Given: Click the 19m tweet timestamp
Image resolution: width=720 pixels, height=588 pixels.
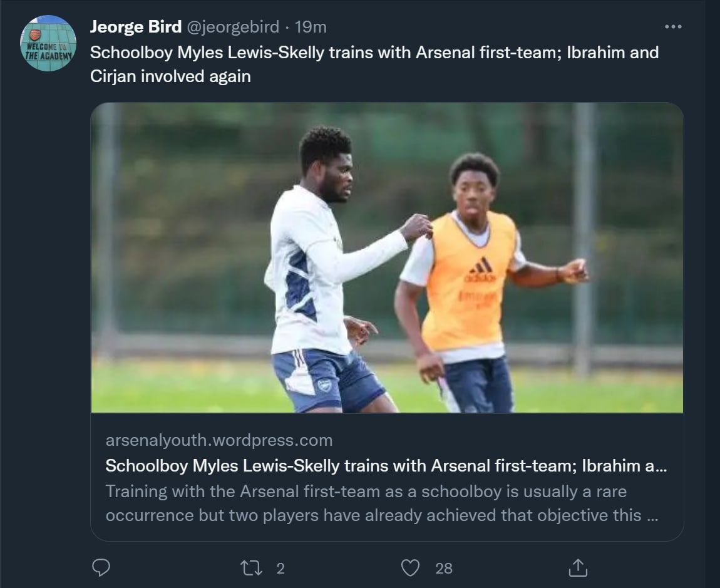Looking at the screenshot, I should pyautogui.click(x=311, y=27).
